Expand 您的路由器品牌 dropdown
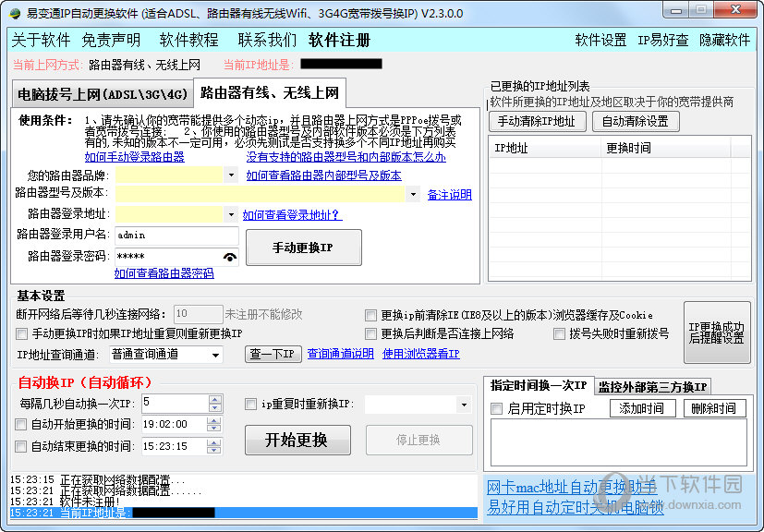Viewport: 764px width, 532px height. point(231,175)
